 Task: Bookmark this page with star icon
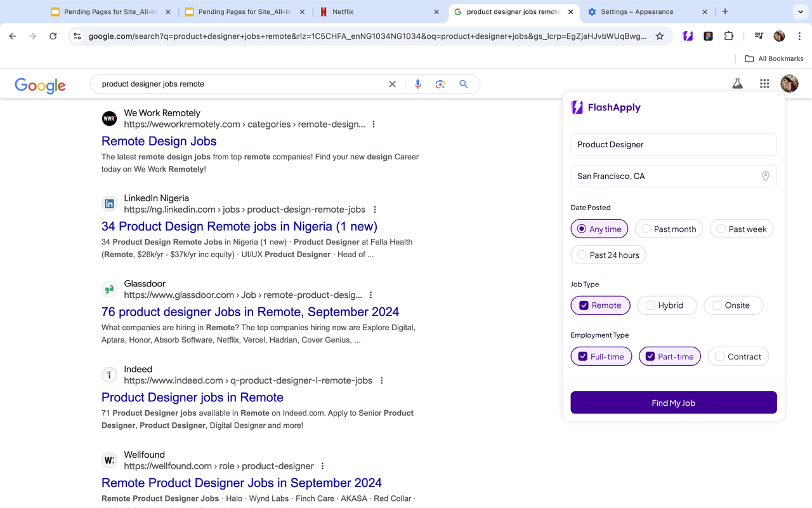pyautogui.click(x=660, y=36)
